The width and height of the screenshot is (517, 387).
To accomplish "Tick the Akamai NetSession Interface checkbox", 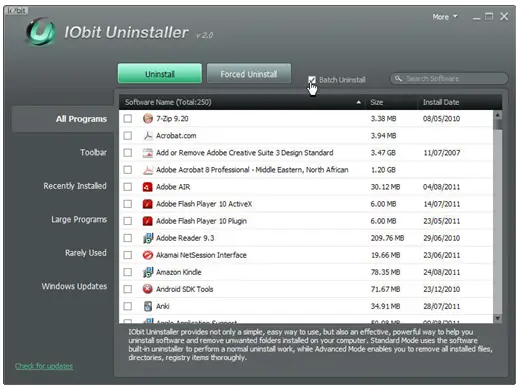I will 128,255.
